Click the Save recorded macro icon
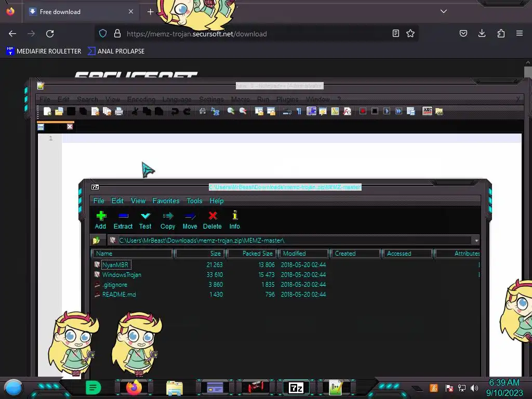The height and width of the screenshot is (399, 532). click(410, 111)
